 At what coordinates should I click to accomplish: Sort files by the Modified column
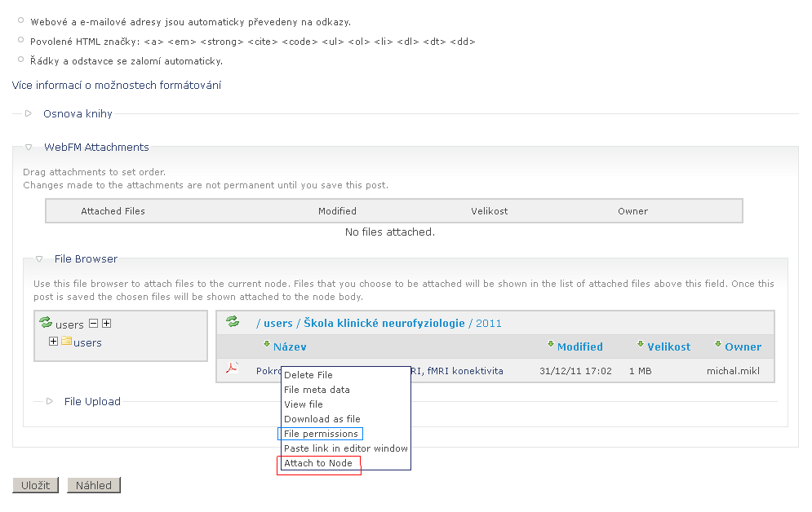point(579,346)
